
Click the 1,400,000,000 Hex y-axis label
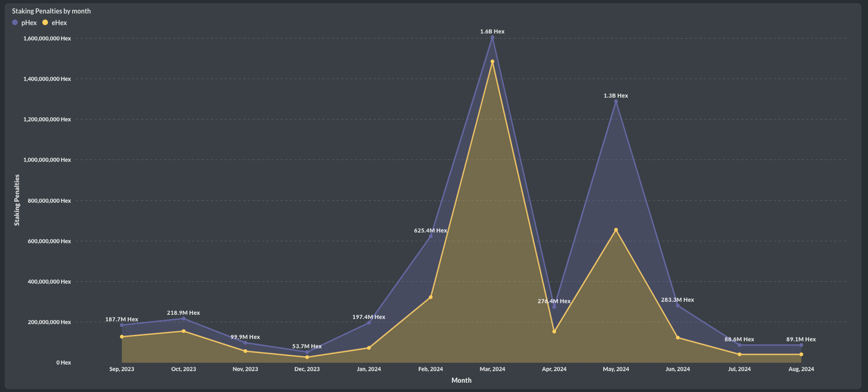[x=47, y=79]
